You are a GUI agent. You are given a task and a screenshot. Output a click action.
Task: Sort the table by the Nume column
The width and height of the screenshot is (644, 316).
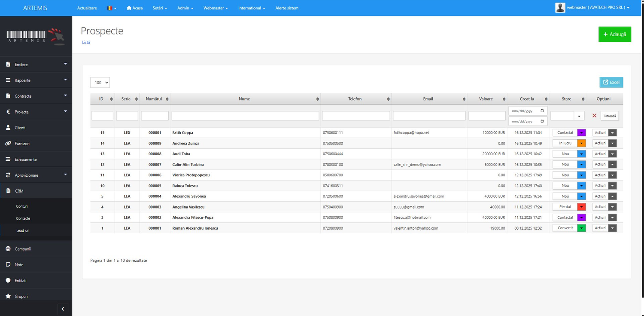point(245,99)
